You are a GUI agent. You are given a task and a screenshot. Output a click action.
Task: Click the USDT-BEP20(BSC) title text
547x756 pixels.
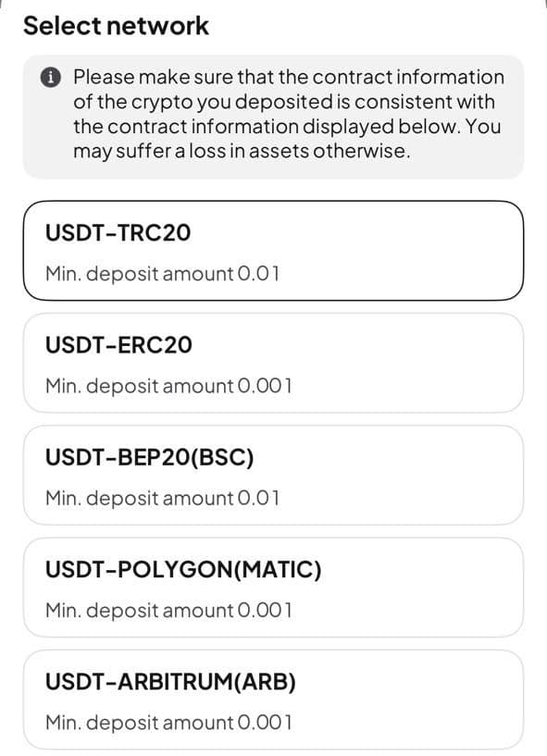[x=150, y=457]
